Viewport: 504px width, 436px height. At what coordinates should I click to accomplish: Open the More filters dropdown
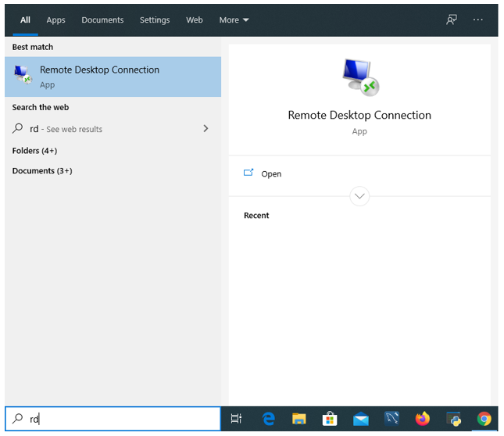click(234, 20)
